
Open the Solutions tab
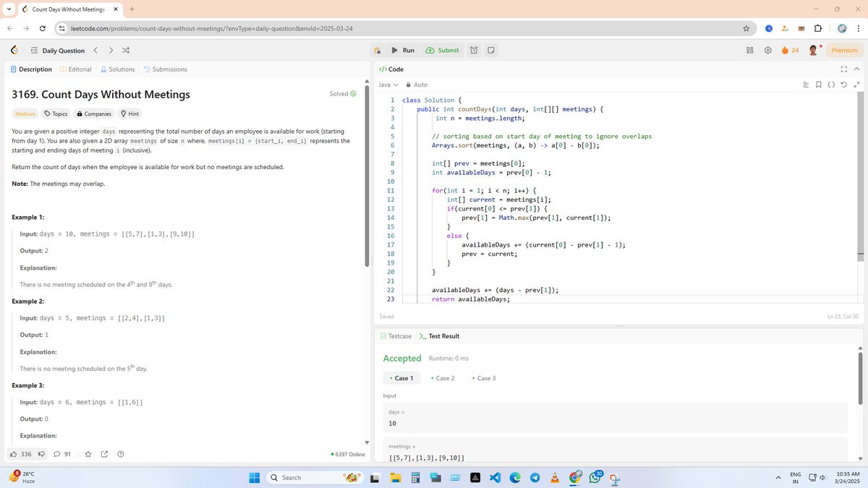[x=117, y=69]
